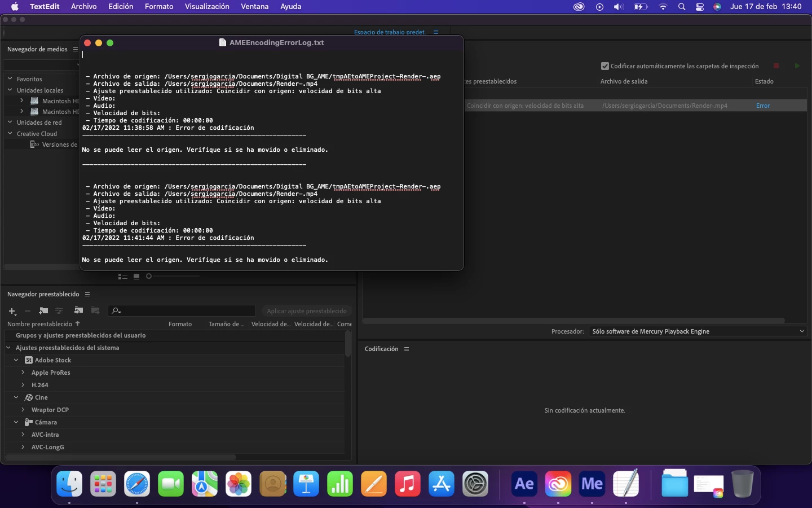Collapse Ajustes preestablecidos del sistema group
Viewport: 812px width, 508px height.
[8, 348]
